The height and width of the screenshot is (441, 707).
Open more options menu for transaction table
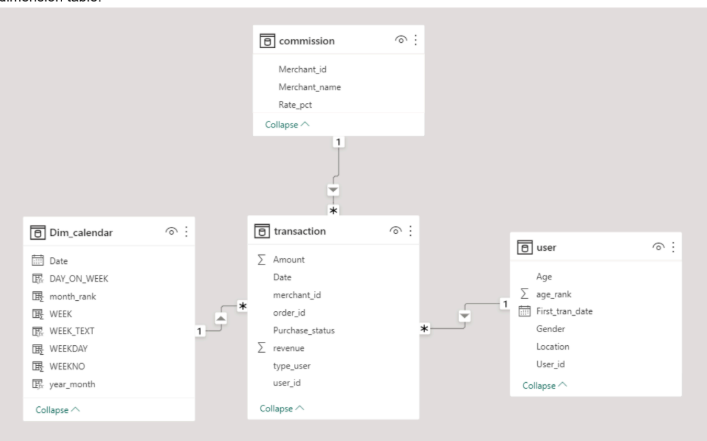[411, 231]
